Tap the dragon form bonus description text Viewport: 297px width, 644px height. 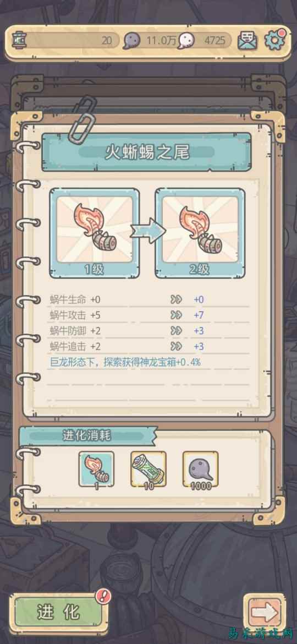click(x=125, y=362)
